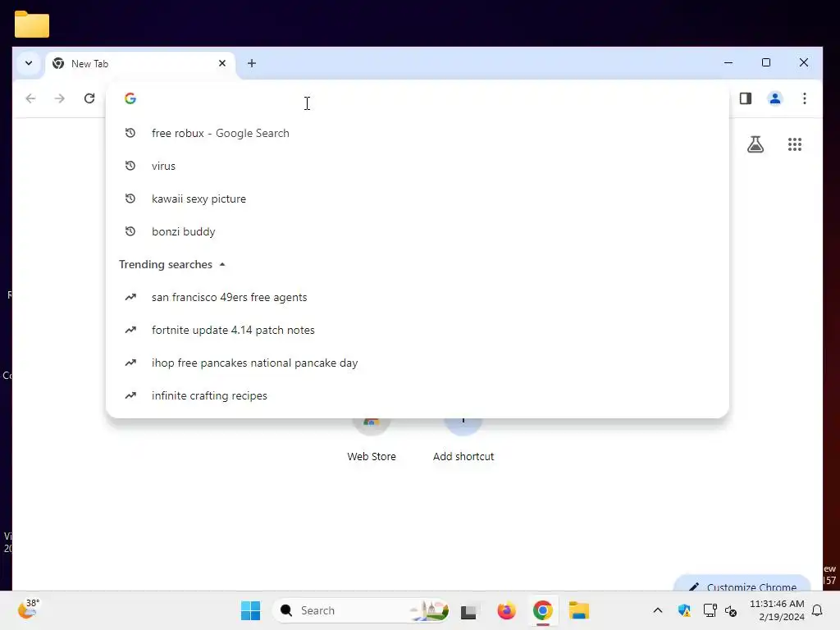The width and height of the screenshot is (840, 630).
Task: Launch Firefox from the taskbar
Action: (x=506, y=610)
